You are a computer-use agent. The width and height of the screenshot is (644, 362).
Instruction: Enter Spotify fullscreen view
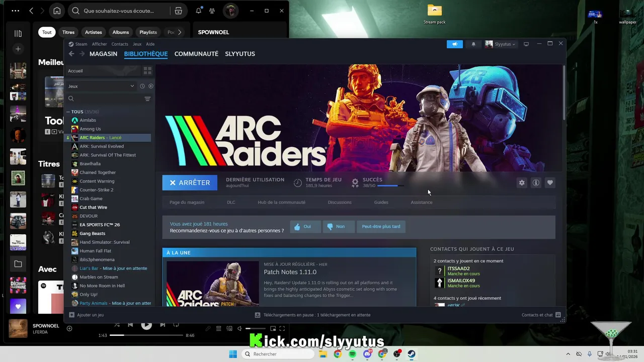(282, 329)
